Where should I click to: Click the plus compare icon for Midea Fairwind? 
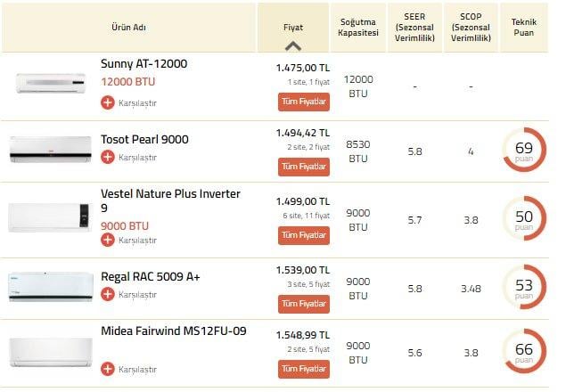pyautogui.click(x=108, y=368)
